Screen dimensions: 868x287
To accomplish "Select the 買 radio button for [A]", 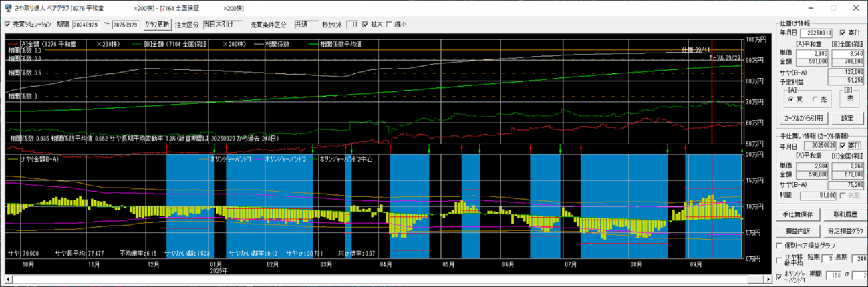I will 791,99.
